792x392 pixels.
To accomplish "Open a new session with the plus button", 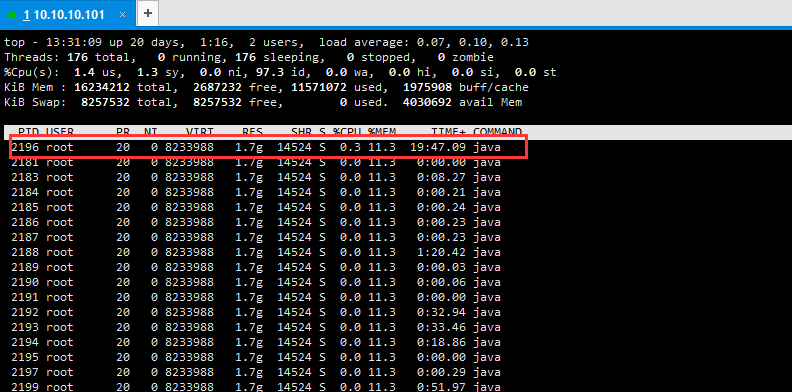I will [x=148, y=13].
